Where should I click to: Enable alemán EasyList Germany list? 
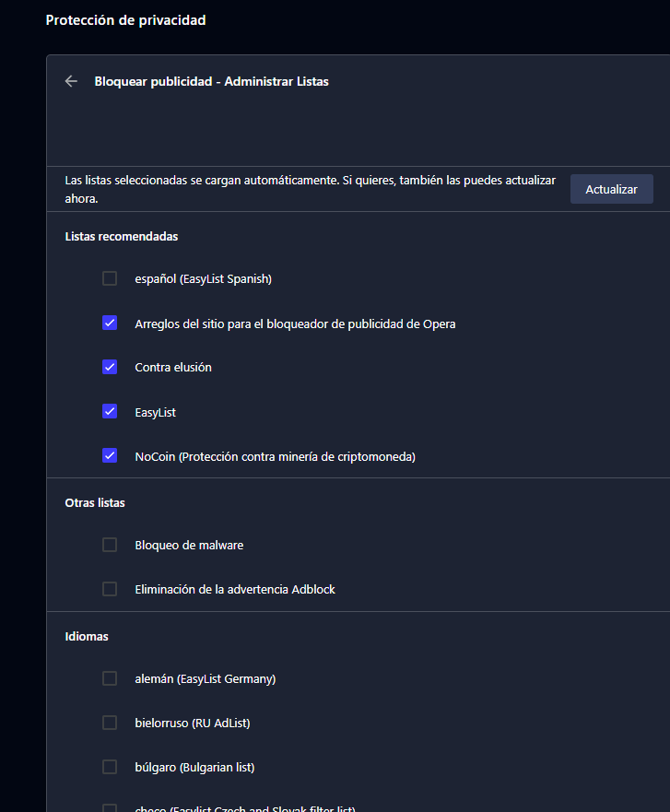pos(110,678)
